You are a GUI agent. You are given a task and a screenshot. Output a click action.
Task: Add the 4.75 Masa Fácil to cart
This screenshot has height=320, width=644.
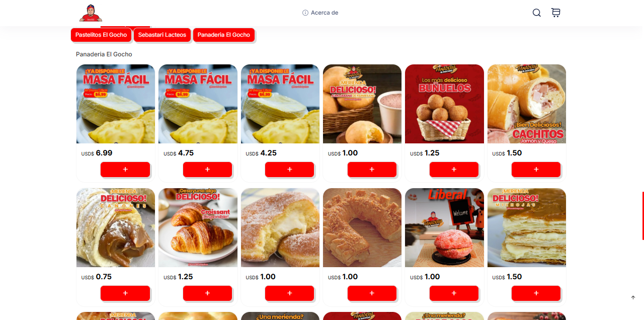pyautogui.click(x=207, y=170)
